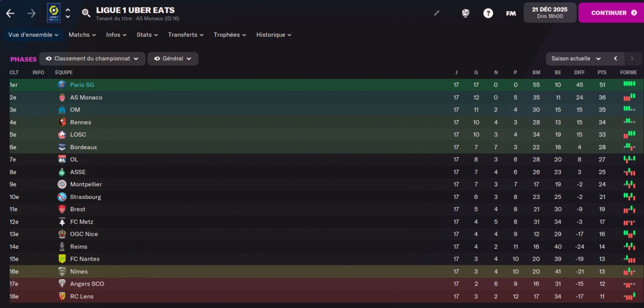The height and width of the screenshot is (308, 644).
Task: Open the AS Monaco team link
Action: (x=86, y=97)
